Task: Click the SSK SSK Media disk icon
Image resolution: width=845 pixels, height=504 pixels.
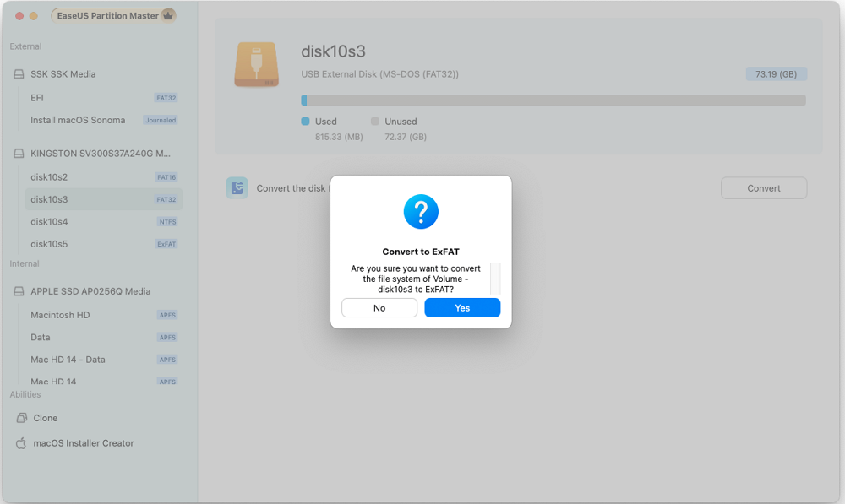Action: pyautogui.click(x=19, y=74)
